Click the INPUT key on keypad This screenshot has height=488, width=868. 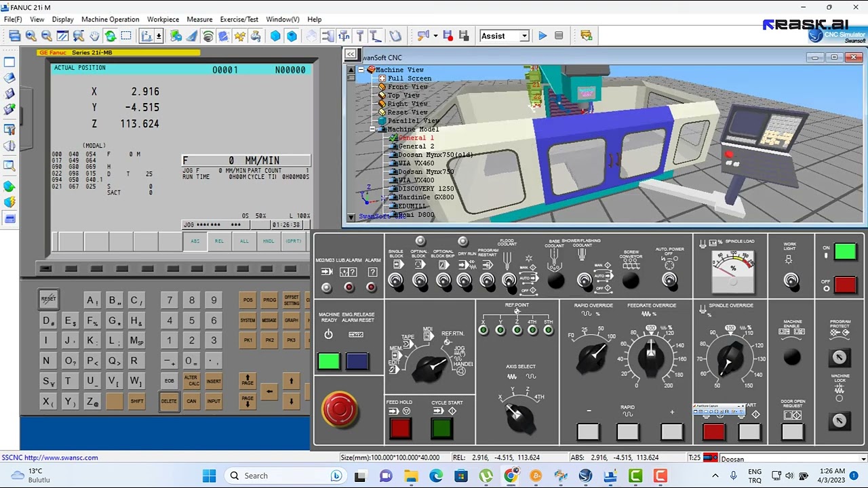click(214, 401)
